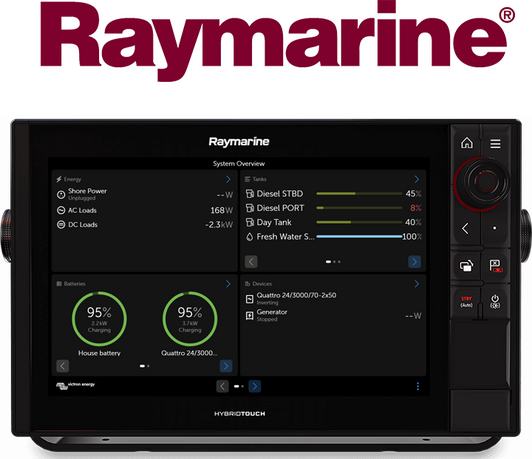
Task: Select the Shore Power icon
Action: coord(61,194)
